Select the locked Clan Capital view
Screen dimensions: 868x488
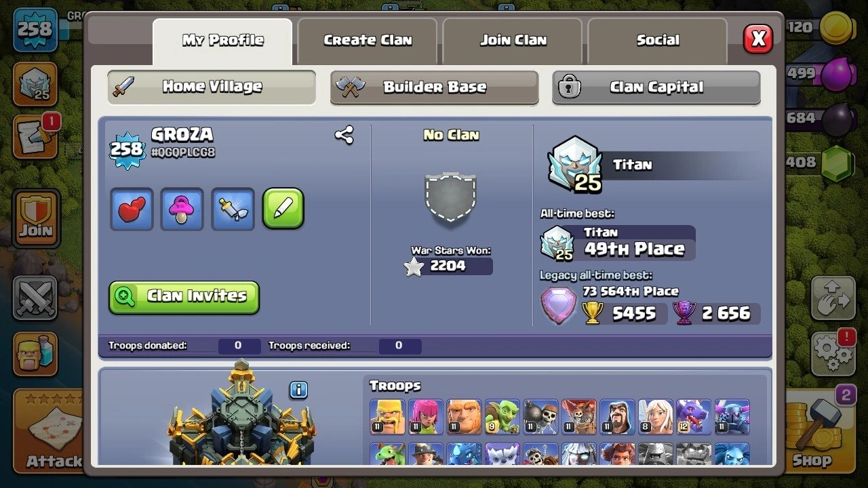(x=656, y=87)
